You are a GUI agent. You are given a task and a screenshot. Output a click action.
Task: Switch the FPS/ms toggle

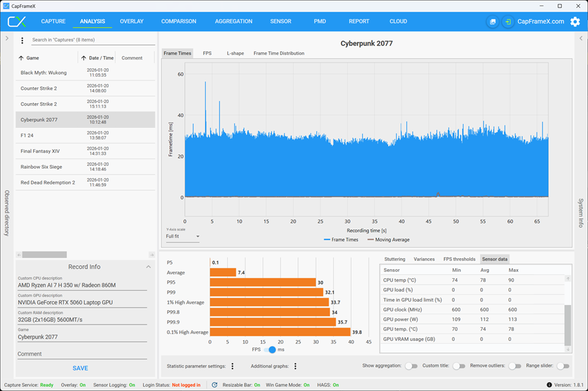point(270,349)
